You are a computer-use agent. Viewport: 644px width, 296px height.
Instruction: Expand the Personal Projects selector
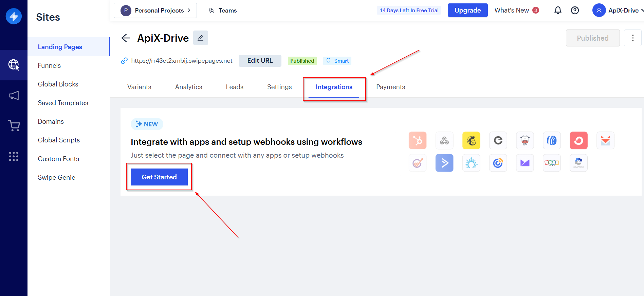coord(155,11)
